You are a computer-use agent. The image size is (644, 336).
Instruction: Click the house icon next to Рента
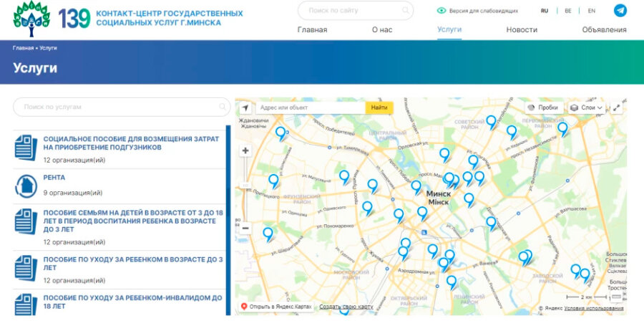(x=26, y=186)
